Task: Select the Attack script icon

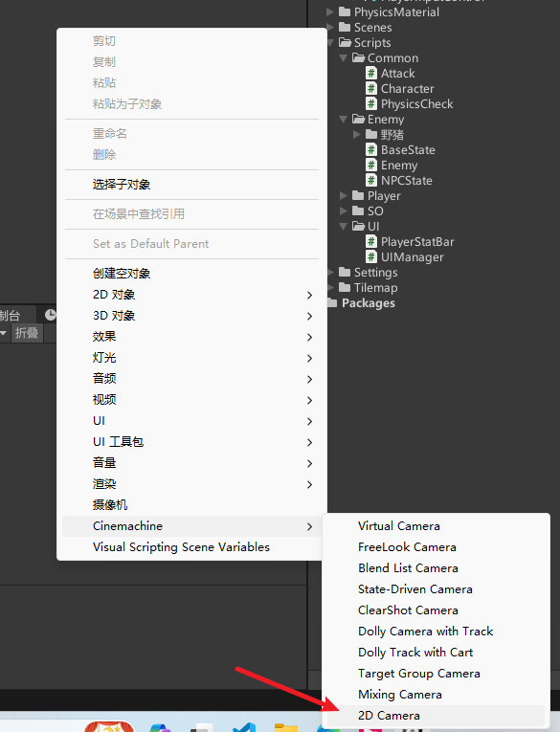Action: [371, 74]
